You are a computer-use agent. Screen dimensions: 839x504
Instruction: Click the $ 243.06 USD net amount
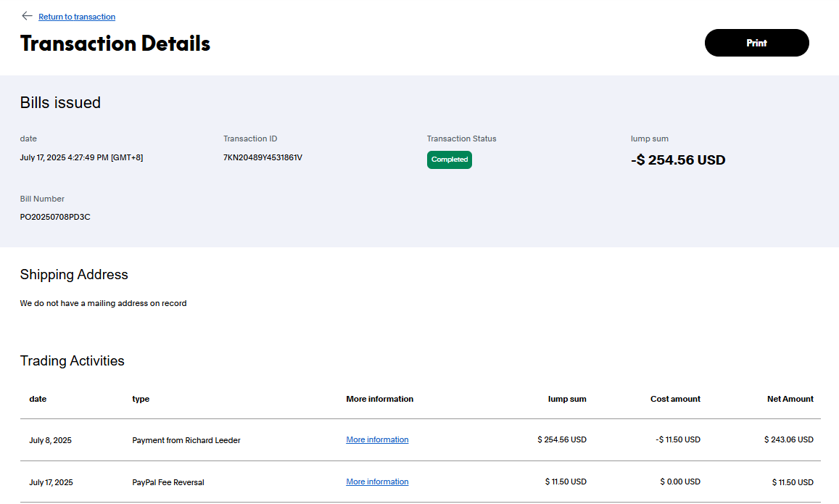pyautogui.click(x=788, y=439)
